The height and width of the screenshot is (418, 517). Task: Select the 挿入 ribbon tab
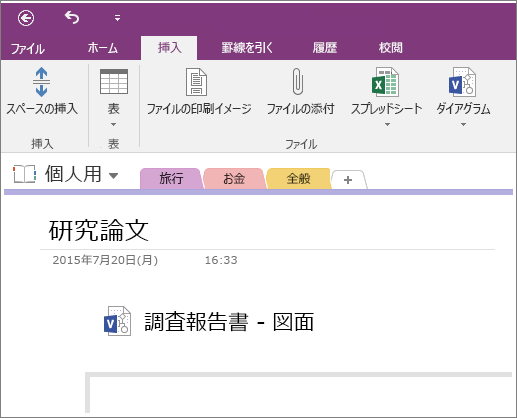click(169, 48)
